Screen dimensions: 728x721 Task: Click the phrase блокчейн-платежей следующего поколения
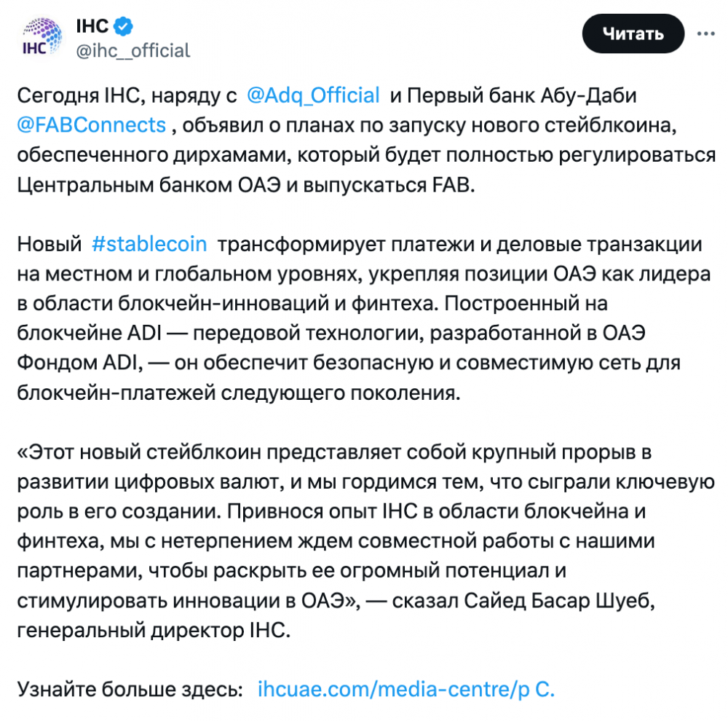(x=239, y=393)
